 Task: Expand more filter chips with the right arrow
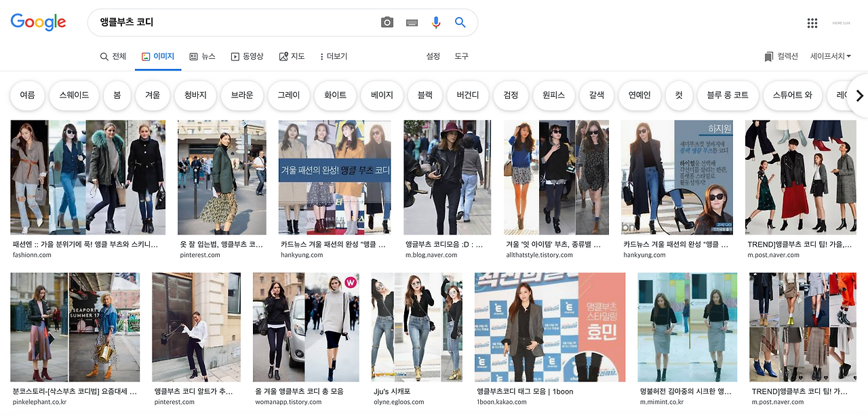[859, 96]
